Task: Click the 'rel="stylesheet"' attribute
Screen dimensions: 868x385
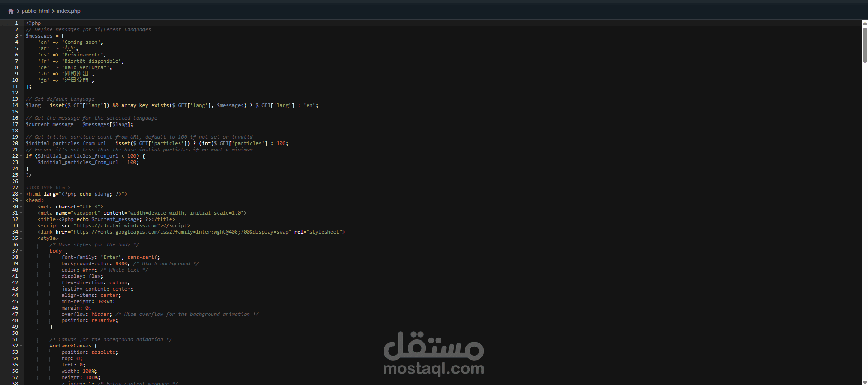Action: click(318, 232)
